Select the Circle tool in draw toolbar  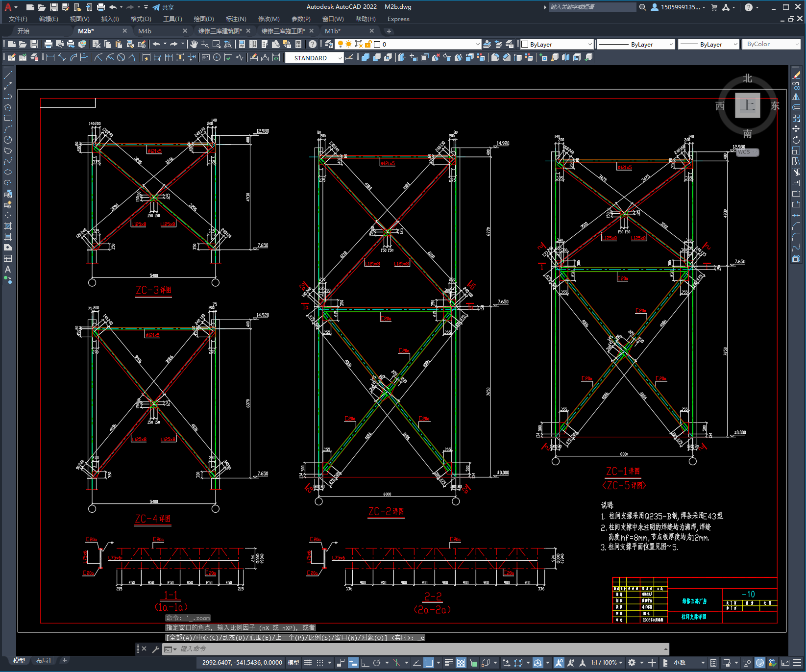click(x=8, y=140)
